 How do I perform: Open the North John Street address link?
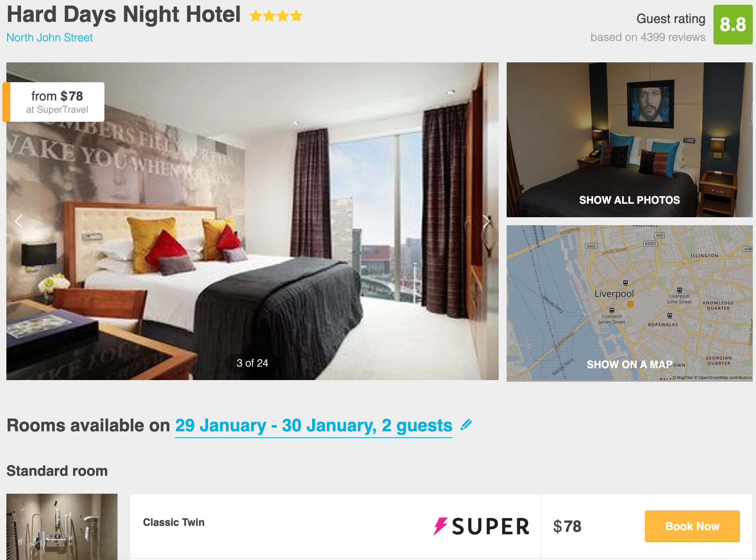[50, 37]
